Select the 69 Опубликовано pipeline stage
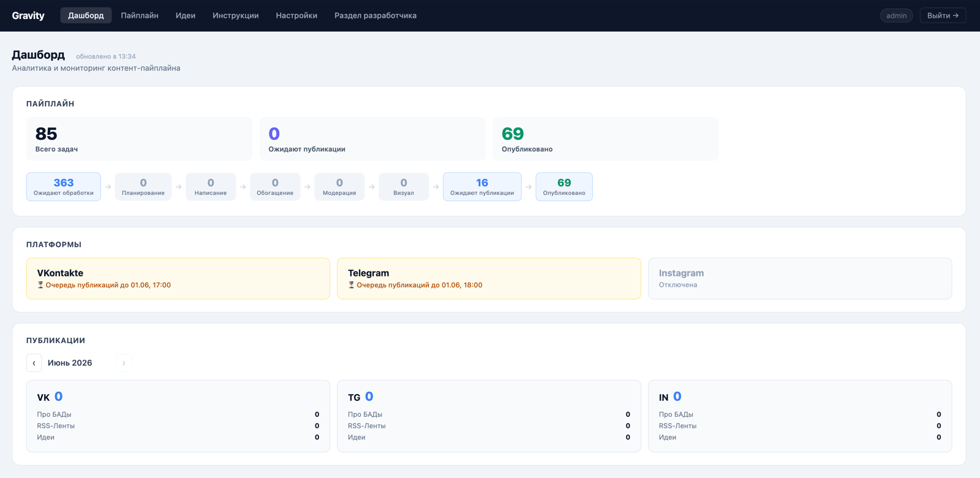 point(564,186)
